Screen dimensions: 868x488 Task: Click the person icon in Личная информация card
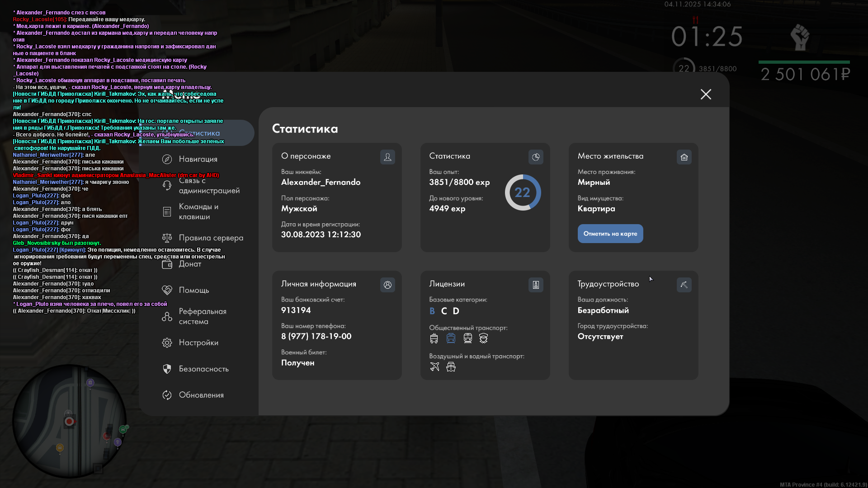click(x=387, y=285)
